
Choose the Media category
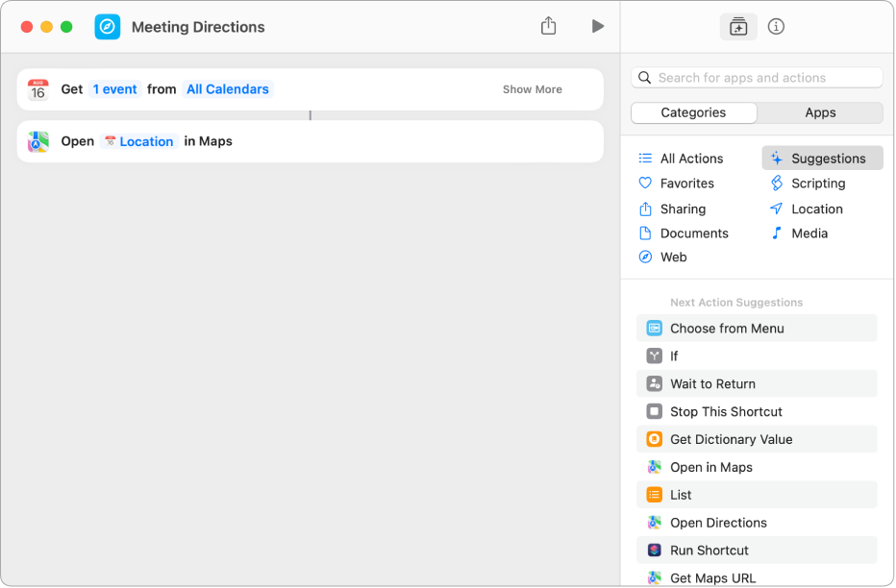pyautogui.click(x=809, y=233)
